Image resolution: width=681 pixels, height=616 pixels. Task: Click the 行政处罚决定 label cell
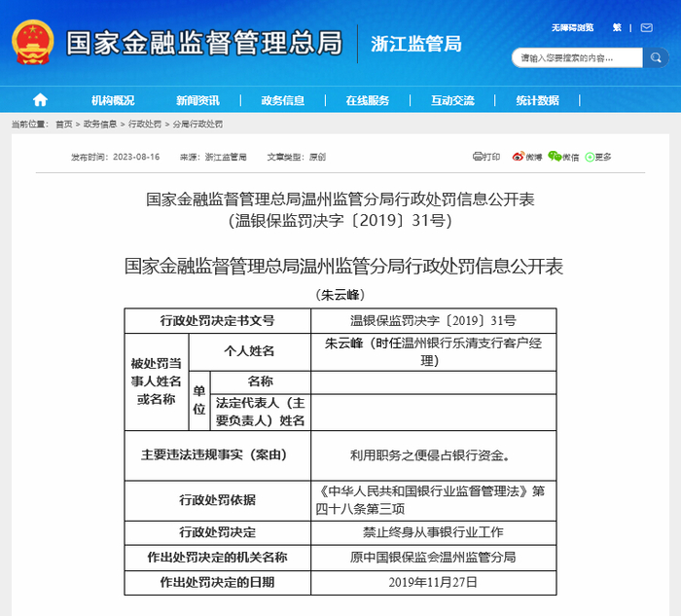click(218, 532)
